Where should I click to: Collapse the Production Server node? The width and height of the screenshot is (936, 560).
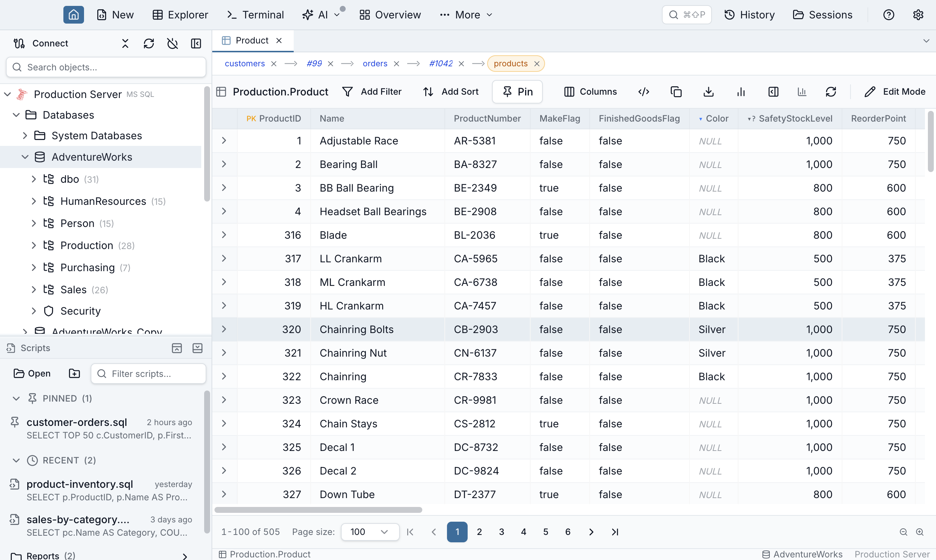pos(7,94)
